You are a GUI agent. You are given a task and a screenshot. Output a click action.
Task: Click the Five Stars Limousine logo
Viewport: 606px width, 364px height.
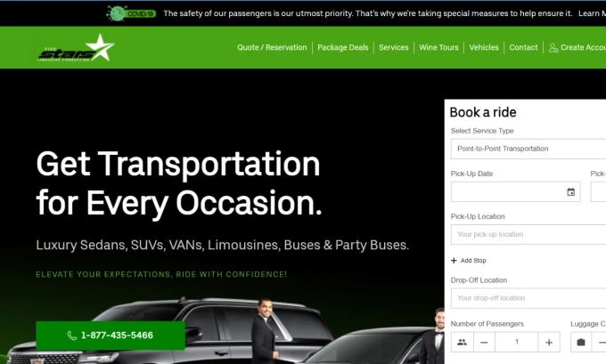tap(76, 48)
